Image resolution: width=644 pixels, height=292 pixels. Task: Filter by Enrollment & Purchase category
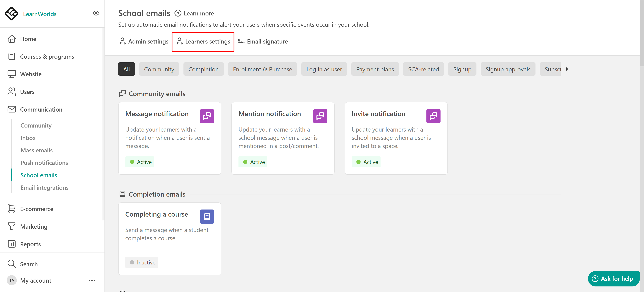(x=262, y=69)
